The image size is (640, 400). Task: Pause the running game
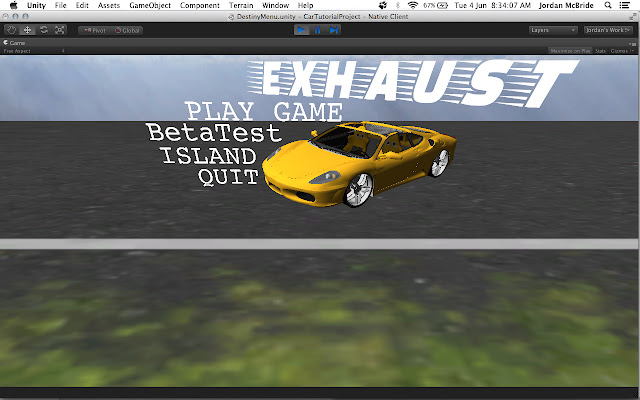pyautogui.click(x=317, y=30)
